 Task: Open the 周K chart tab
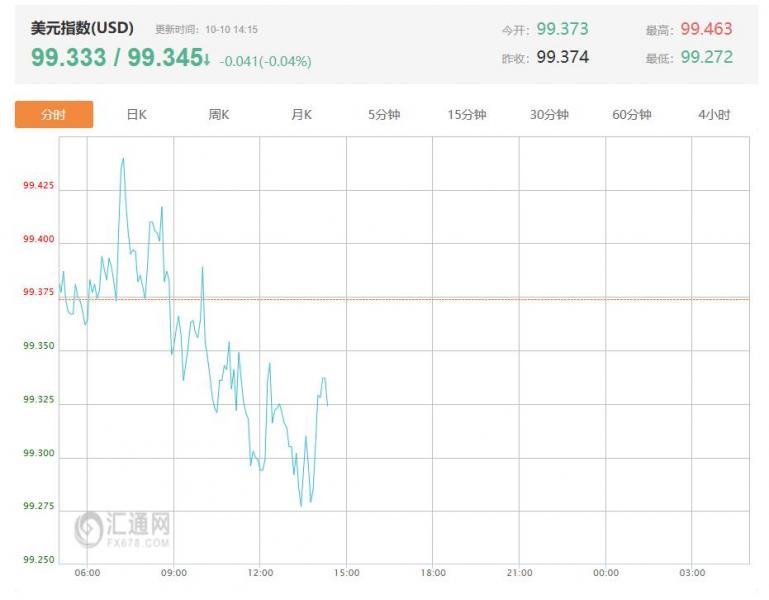(x=219, y=115)
